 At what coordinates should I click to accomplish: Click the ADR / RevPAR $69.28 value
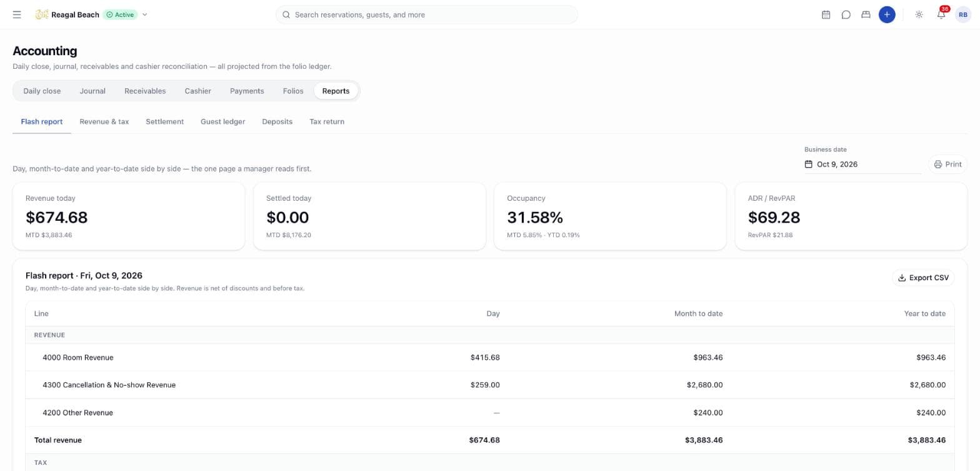coord(774,217)
